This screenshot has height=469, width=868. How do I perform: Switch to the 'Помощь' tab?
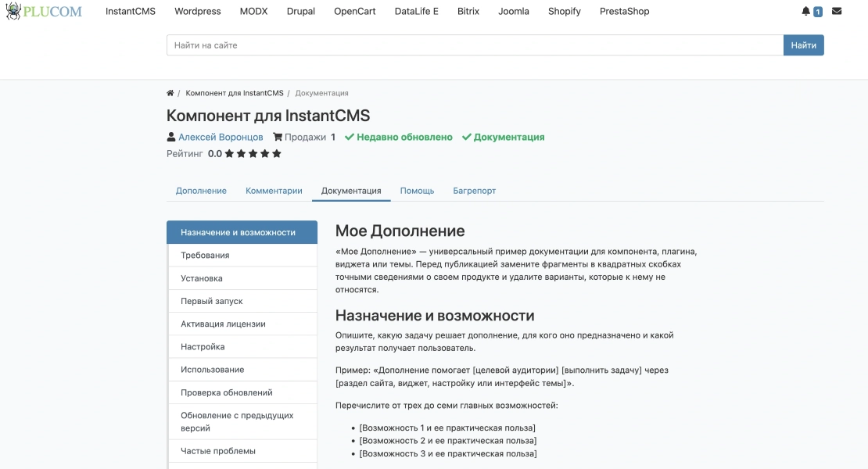[417, 191]
